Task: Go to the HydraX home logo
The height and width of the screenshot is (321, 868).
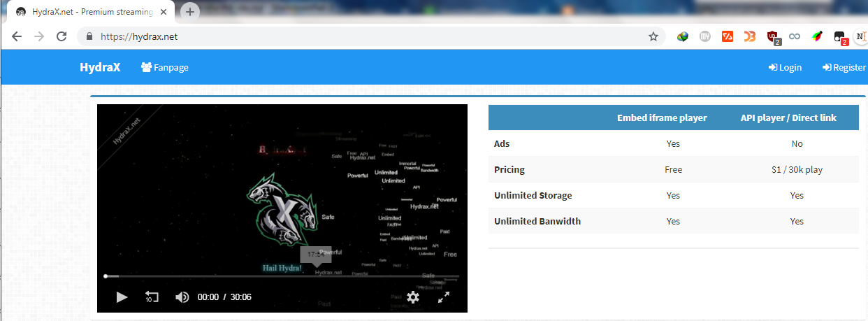Action: click(x=99, y=67)
